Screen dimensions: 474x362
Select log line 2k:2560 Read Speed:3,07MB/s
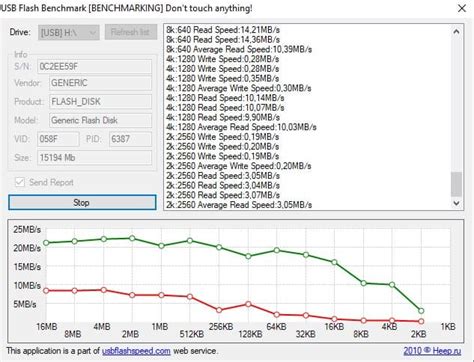(223, 195)
